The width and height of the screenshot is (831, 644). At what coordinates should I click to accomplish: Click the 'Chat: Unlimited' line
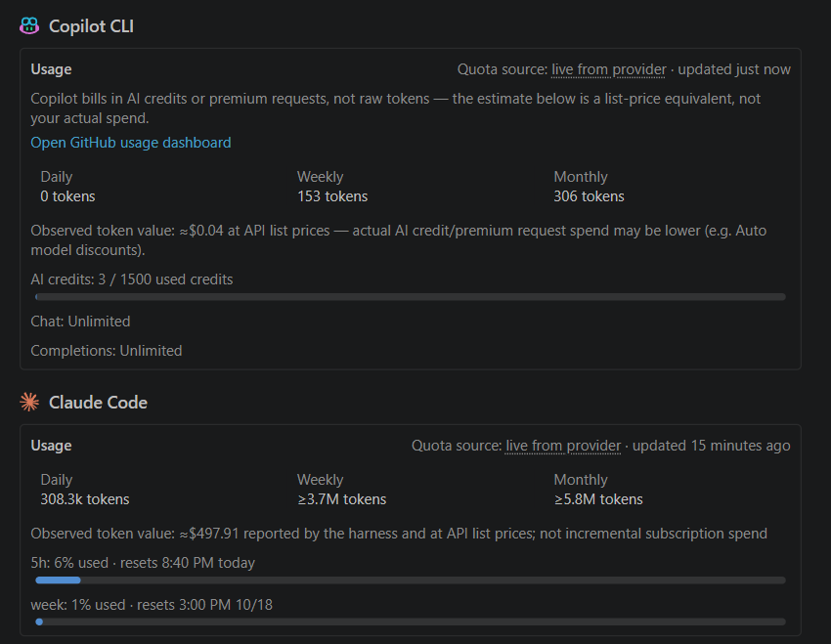click(x=80, y=322)
